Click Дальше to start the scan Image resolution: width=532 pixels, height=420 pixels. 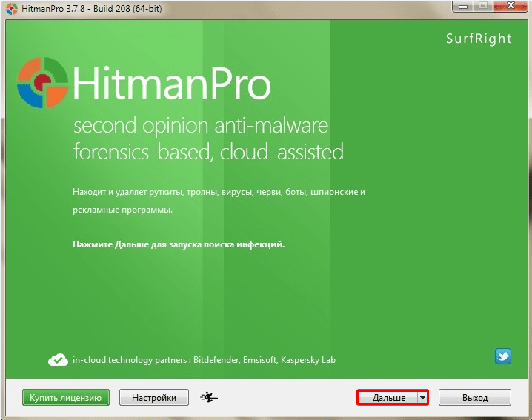[388, 398]
